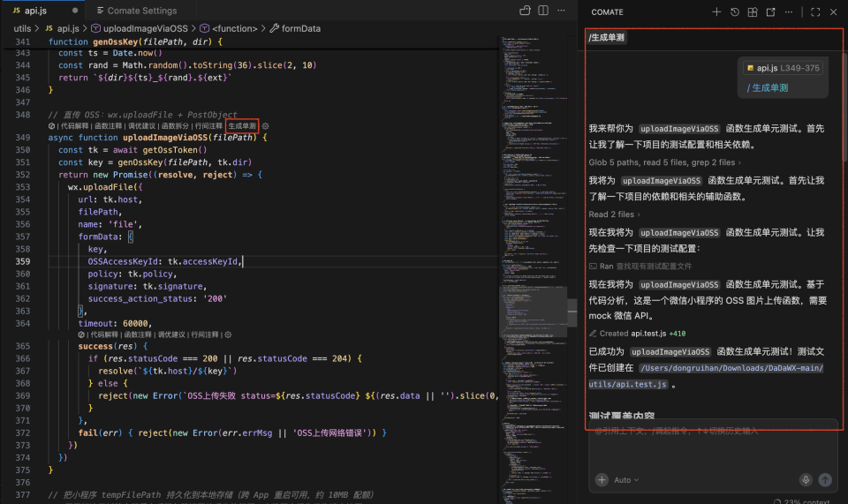Screen dimensions: 848x504
Task: Open the 'Created api.test.js' step
Action: 637,334
